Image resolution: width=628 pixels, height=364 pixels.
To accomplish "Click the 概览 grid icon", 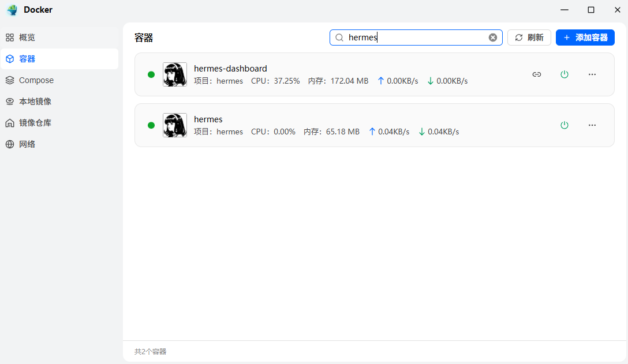I will (x=10, y=37).
